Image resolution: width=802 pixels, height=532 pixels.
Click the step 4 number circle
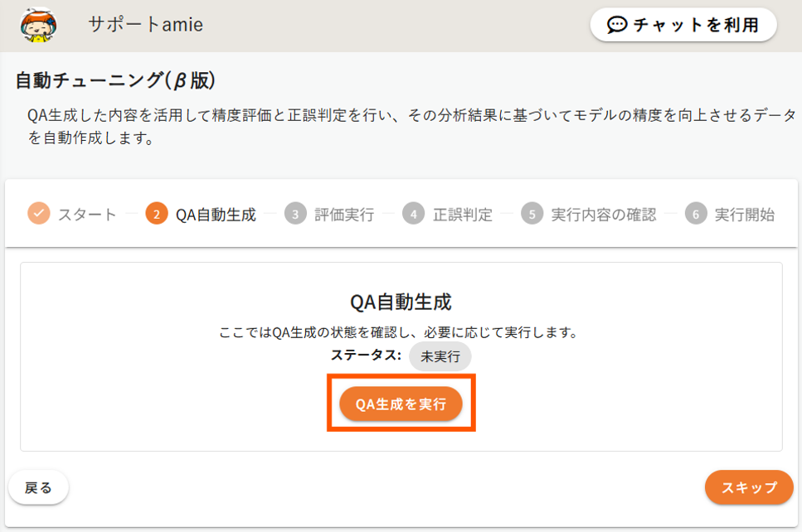(x=414, y=215)
